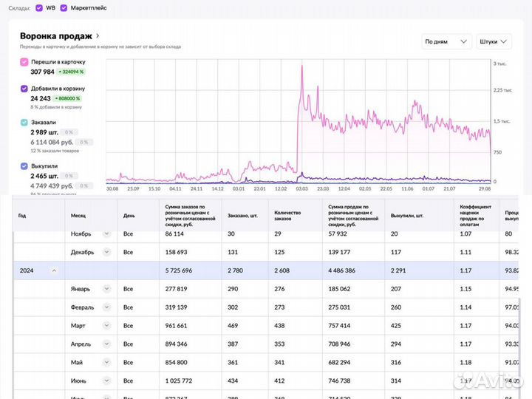Expand the Май month chevron
The height and width of the screenshot is (399, 532).
point(106,363)
